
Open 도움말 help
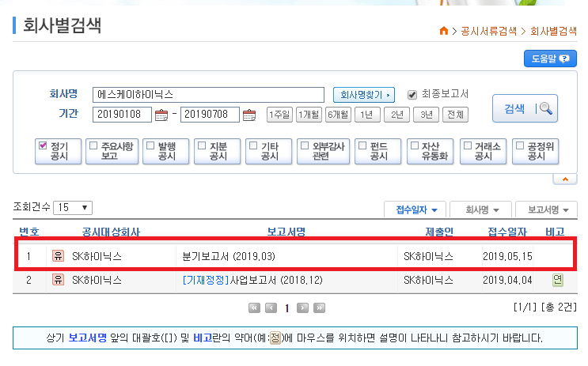click(x=550, y=58)
